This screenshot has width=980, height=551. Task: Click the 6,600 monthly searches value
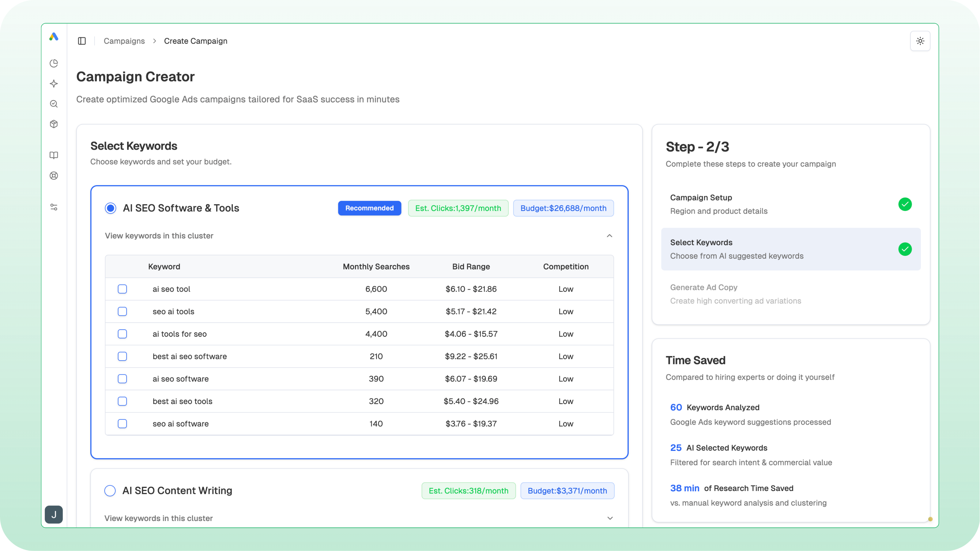[376, 289]
